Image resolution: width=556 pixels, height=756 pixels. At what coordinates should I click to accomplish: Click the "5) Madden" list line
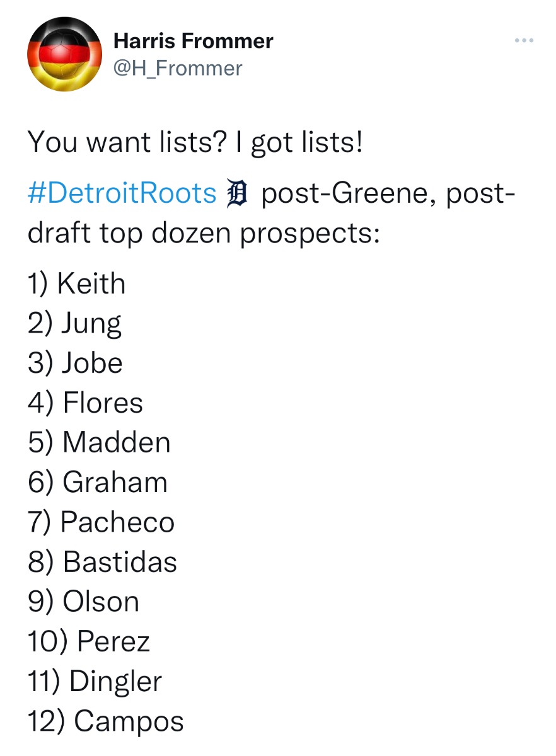(x=99, y=443)
